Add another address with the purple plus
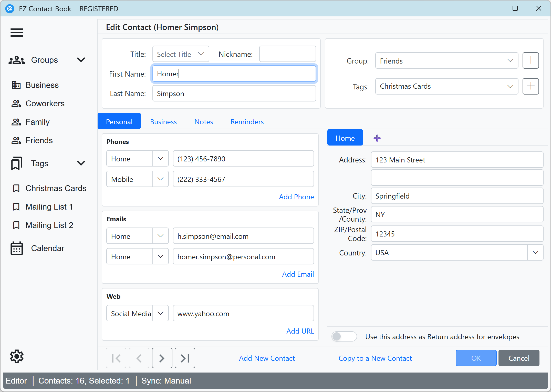The image size is (551, 392). (377, 138)
